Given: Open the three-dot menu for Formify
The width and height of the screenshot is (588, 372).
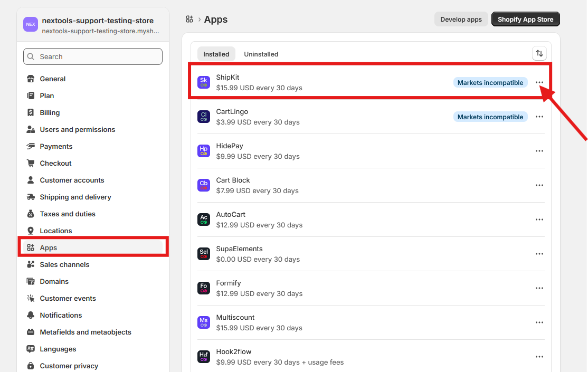Looking at the screenshot, I should [539, 288].
